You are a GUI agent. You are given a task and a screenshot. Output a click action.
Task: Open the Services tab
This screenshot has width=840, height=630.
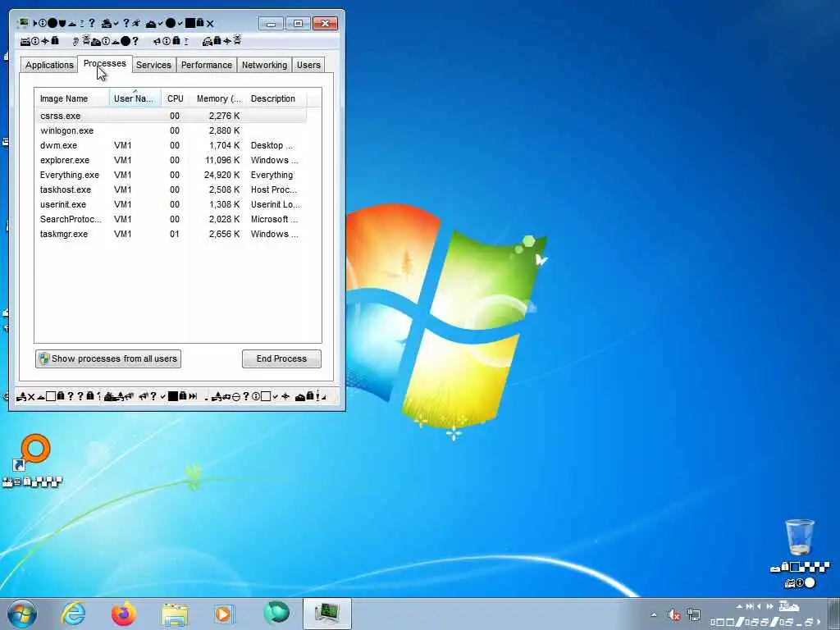pyautogui.click(x=153, y=65)
